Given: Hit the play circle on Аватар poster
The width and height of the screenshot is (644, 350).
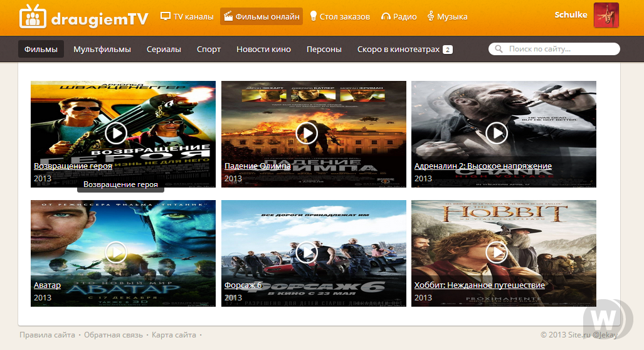Looking at the screenshot, I should pyautogui.click(x=116, y=252).
